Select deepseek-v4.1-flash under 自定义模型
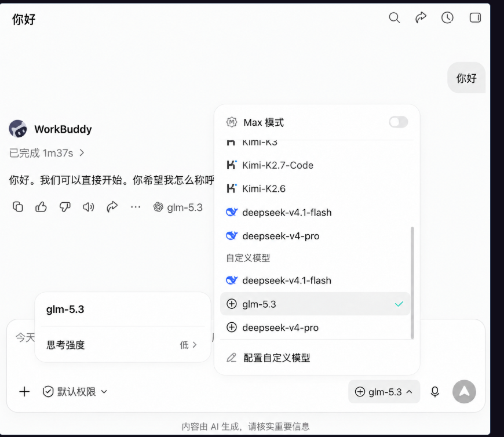504x437 pixels. click(315, 281)
